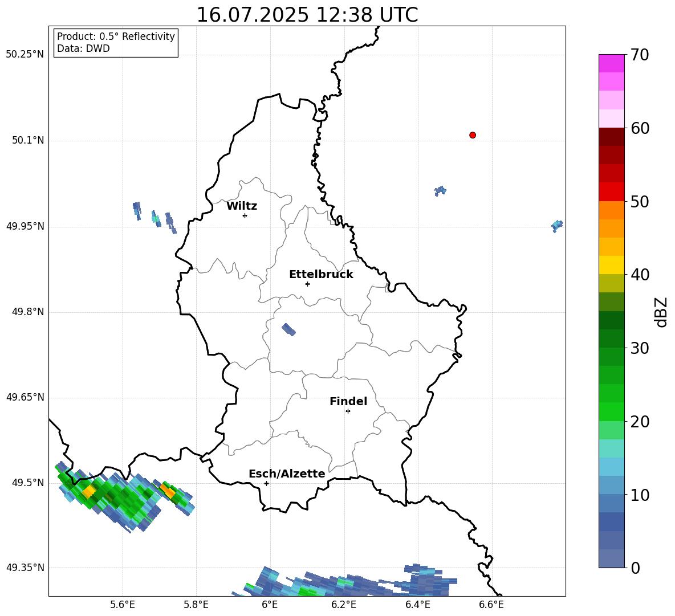Click the Data: DWD text
This screenshot has width=675, height=616.
83,48
